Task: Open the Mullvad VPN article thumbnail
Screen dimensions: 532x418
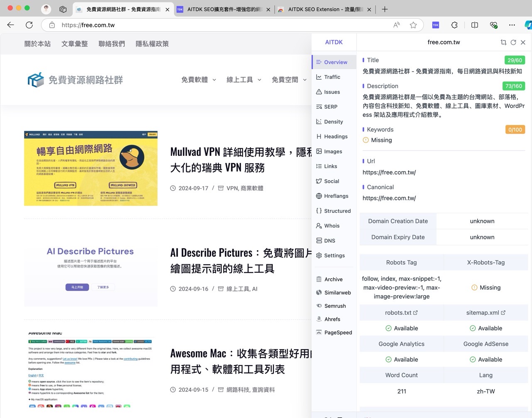Action: click(x=91, y=168)
